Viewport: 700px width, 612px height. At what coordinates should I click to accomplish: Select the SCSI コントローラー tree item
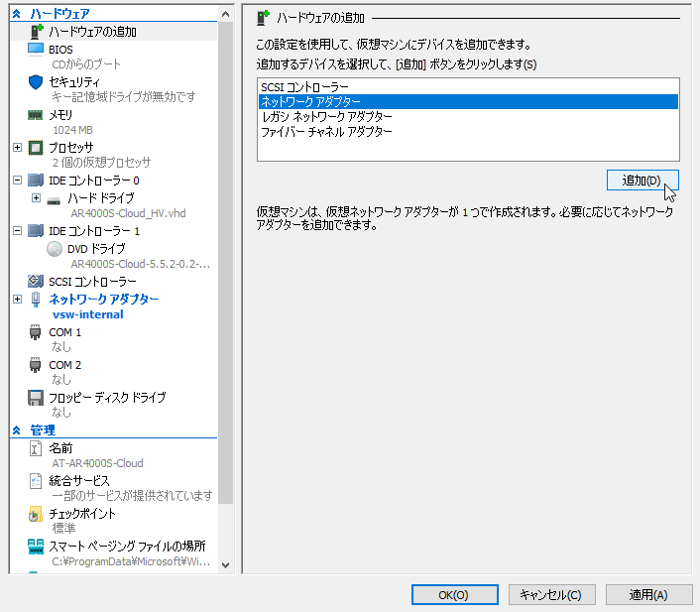coord(92,282)
